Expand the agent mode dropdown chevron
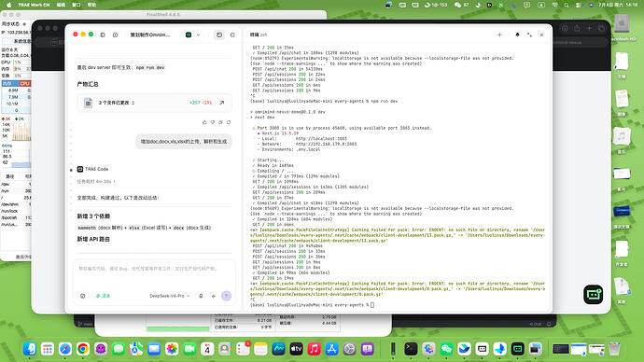This screenshot has height=362, width=644. pos(198,35)
